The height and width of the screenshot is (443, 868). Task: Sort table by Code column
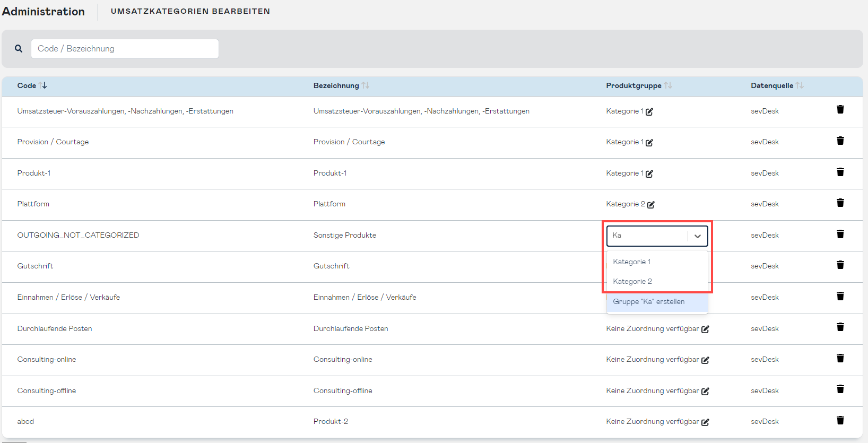pyautogui.click(x=44, y=85)
